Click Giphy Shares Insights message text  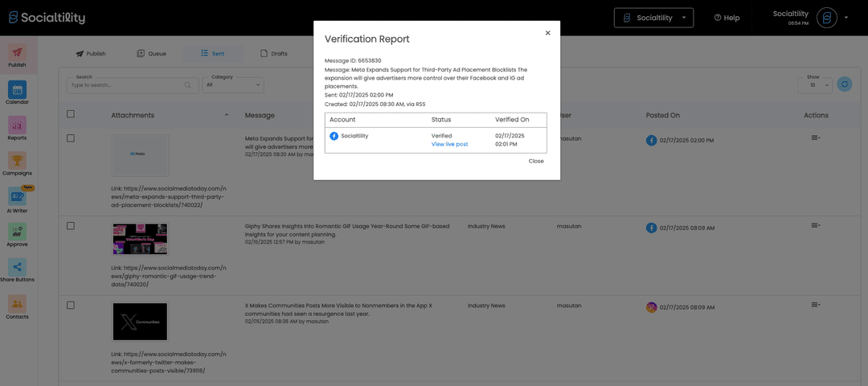(x=347, y=230)
